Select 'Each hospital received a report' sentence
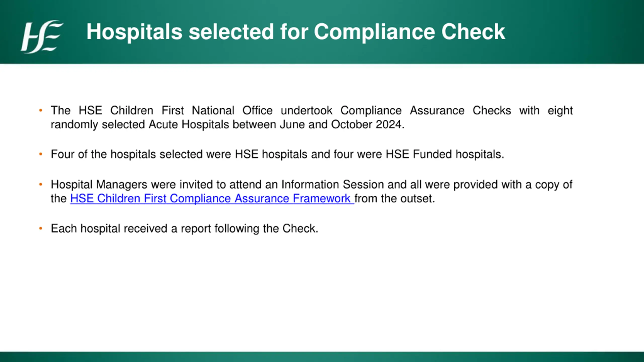 [x=184, y=229]
